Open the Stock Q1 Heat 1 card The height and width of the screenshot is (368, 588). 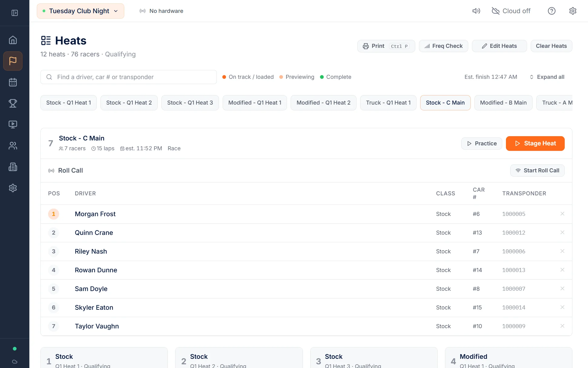[x=104, y=358]
